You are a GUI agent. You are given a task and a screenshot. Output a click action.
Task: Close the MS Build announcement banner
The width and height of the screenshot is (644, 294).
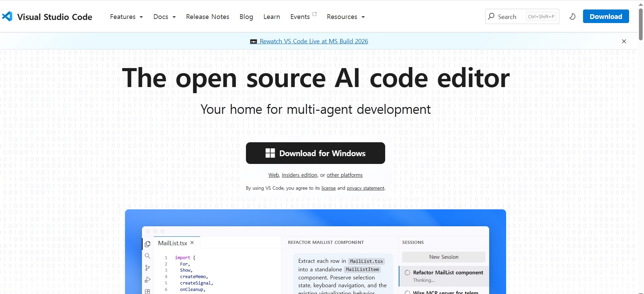tap(624, 41)
